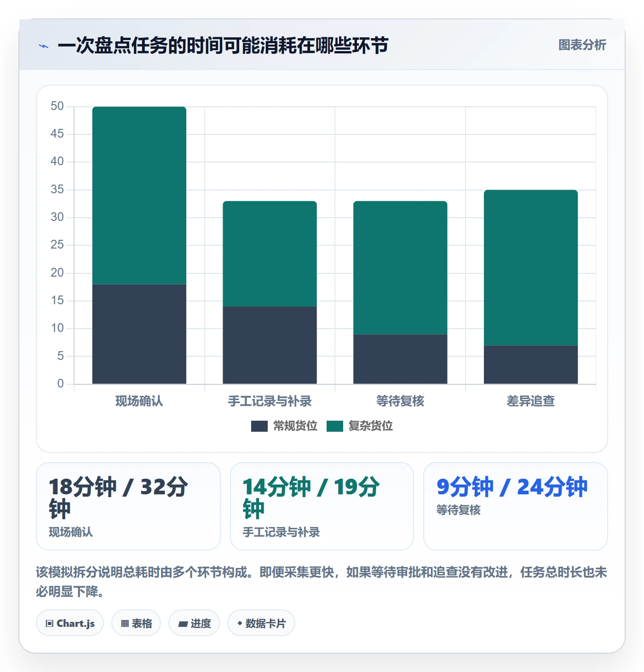The image size is (644, 672).
Task: Click the 复杂货位 legend label
Action: pyautogui.click(x=371, y=426)
